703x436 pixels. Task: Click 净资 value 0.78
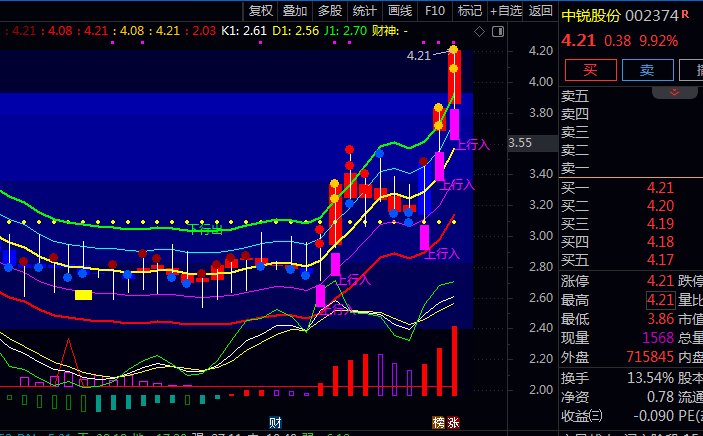coord(660,397)
